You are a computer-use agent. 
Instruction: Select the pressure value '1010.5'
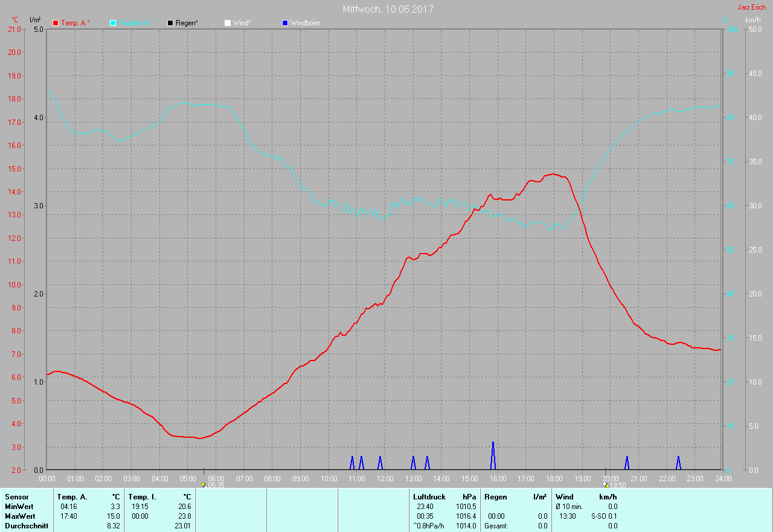coord(466,507)
